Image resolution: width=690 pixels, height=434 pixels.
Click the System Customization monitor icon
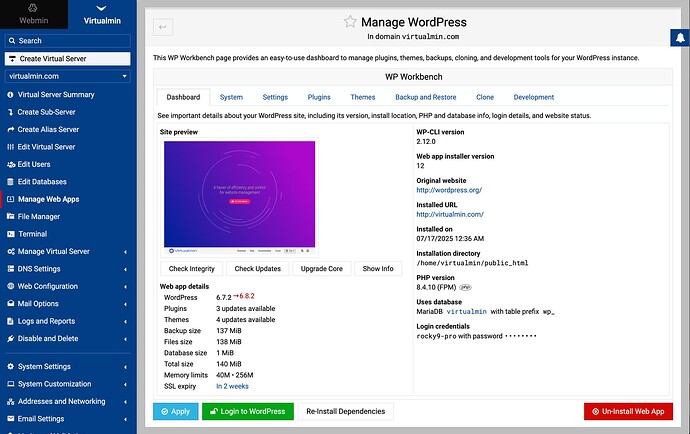(x=11, y=384)
